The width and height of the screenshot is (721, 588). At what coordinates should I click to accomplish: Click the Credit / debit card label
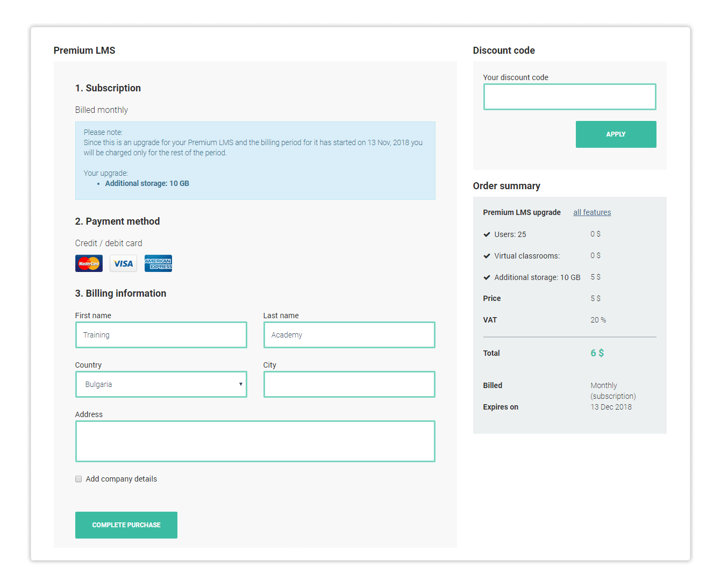coord(109,243)
